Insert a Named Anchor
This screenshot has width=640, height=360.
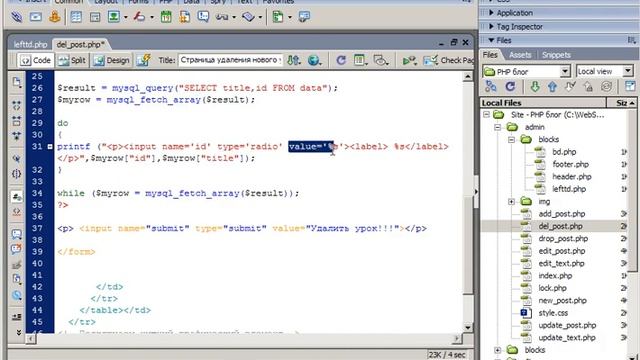click(x=55, y=17)
